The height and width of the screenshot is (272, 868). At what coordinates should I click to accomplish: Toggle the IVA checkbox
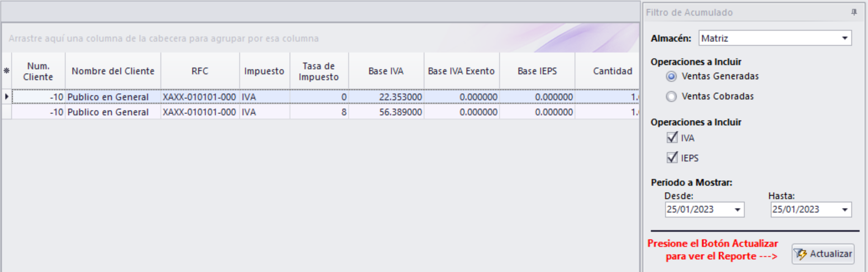point(672,138)
